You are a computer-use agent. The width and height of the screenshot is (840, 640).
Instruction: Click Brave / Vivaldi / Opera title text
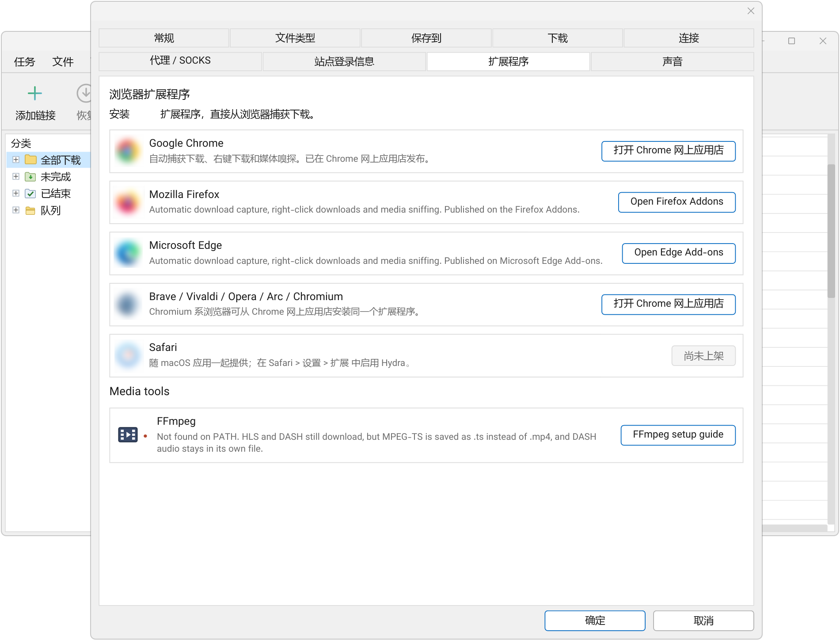click(246, 297)
